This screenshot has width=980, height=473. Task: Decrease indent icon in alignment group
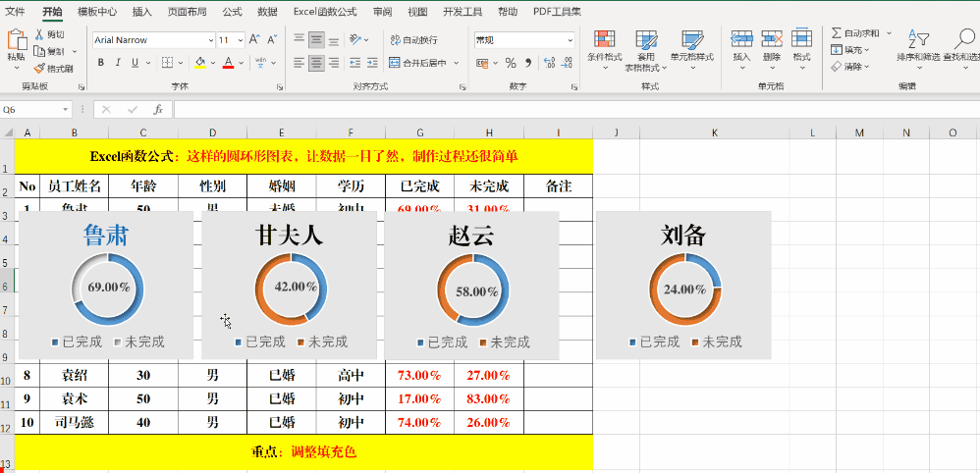point(355,63)
